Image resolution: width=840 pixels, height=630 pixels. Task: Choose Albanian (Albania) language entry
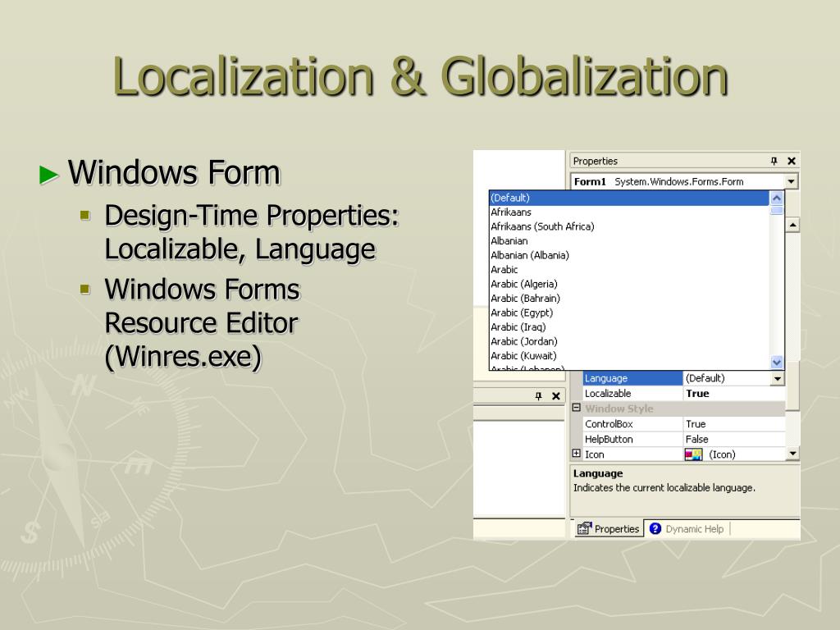point(629,256)
